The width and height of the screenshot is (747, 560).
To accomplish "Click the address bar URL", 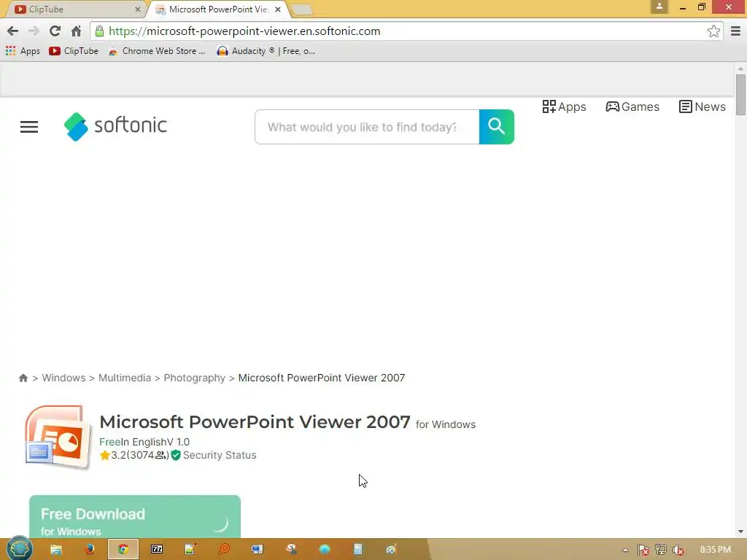I will click(244, 31).
